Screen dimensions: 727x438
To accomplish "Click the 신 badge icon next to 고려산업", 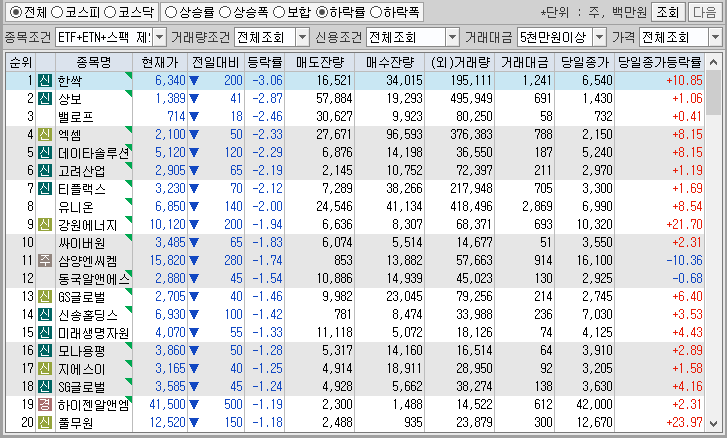I will pos(45,171).
